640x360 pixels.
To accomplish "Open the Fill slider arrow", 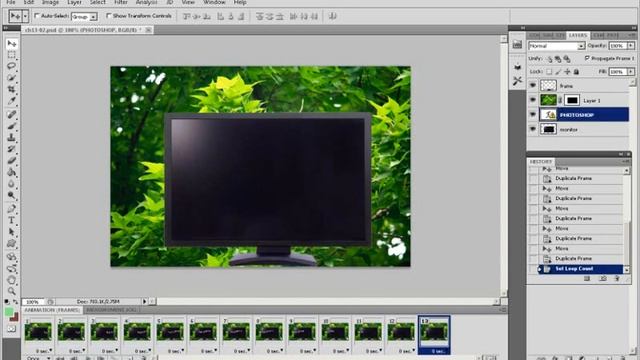I will tap(631, 72).
